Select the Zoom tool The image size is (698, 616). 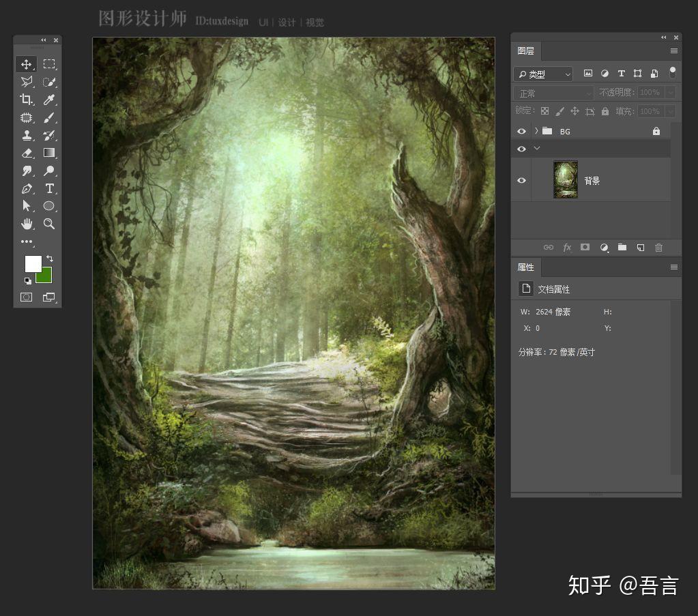point(50,224)
